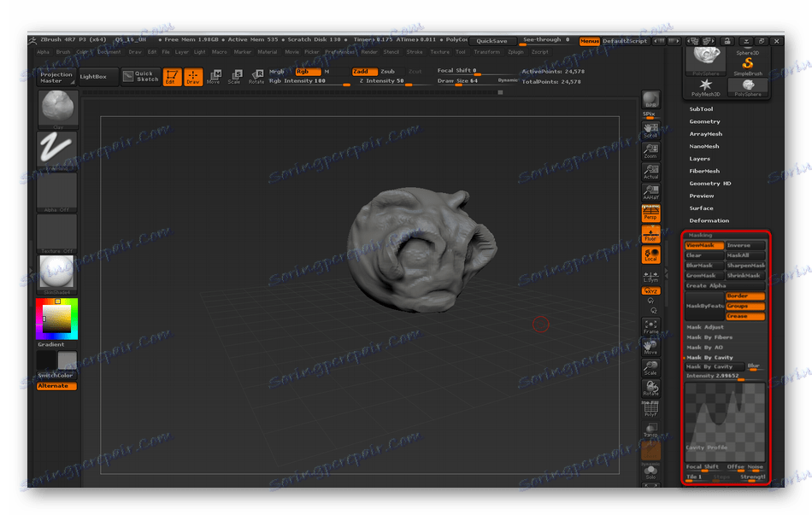Select the Clay brush thumbnail
Screen dimensions: 812x515
[57, 108]
